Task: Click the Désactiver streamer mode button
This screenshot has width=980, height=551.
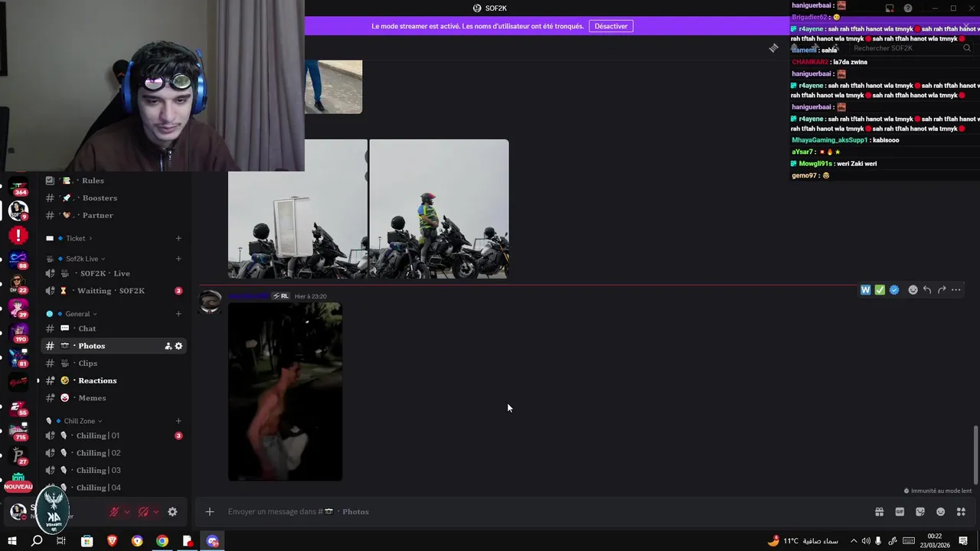Action: tap(611, 26)
